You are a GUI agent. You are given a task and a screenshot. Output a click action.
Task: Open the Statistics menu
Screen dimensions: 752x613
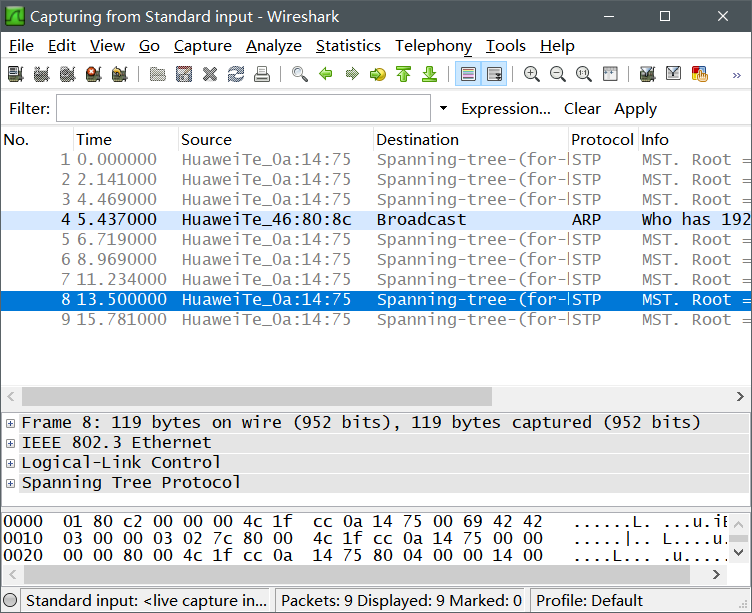point(348,46)
